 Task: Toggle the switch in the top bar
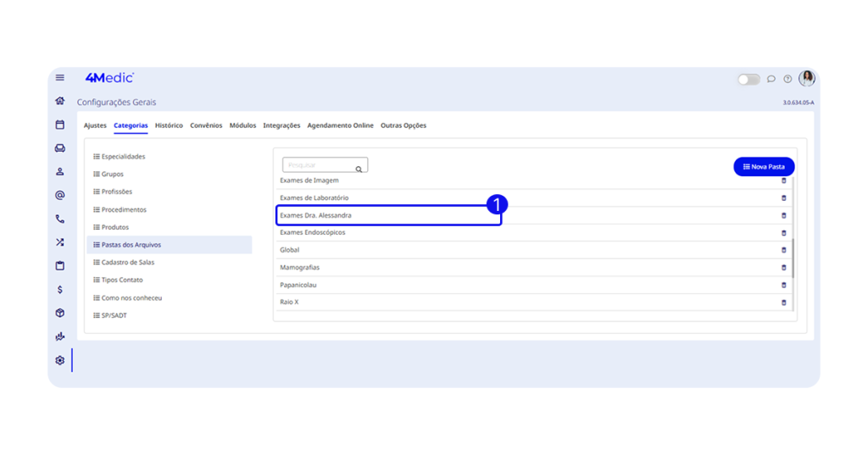748,79
